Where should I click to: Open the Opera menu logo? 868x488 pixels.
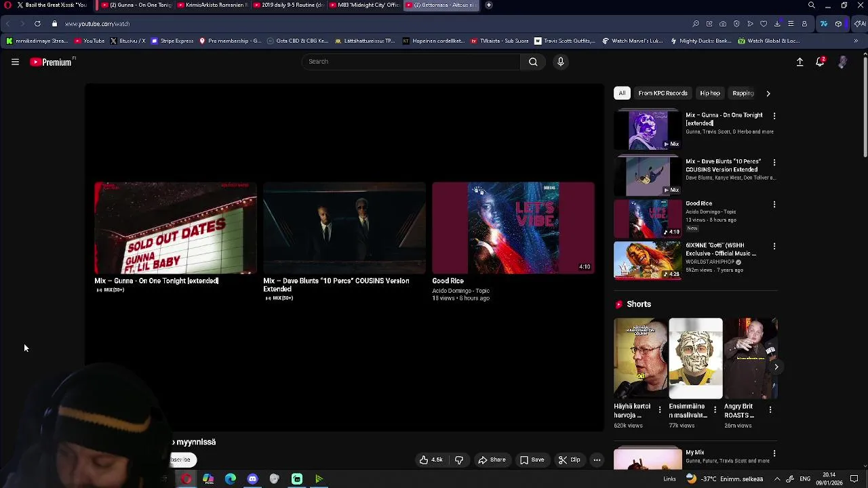point(7,5)
